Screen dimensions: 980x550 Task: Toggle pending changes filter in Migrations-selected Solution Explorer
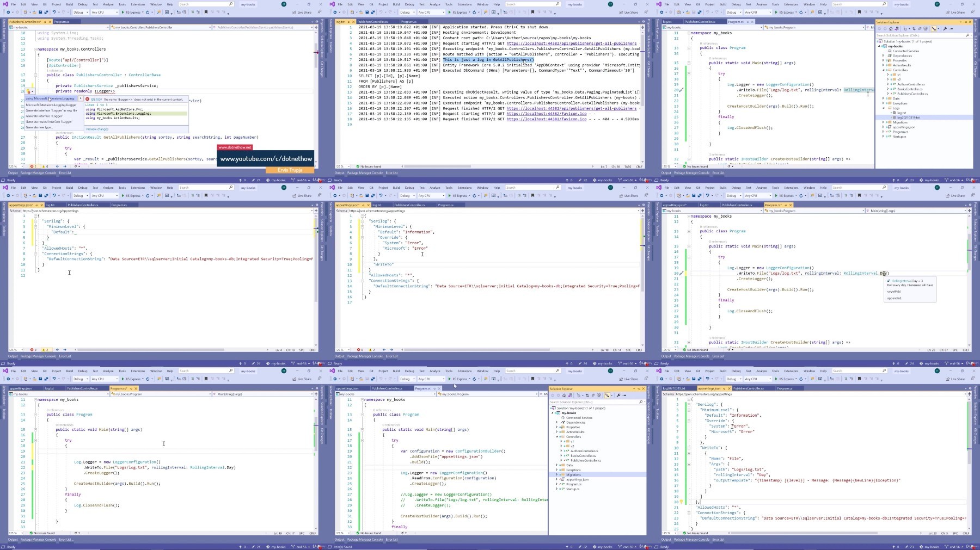579,395
